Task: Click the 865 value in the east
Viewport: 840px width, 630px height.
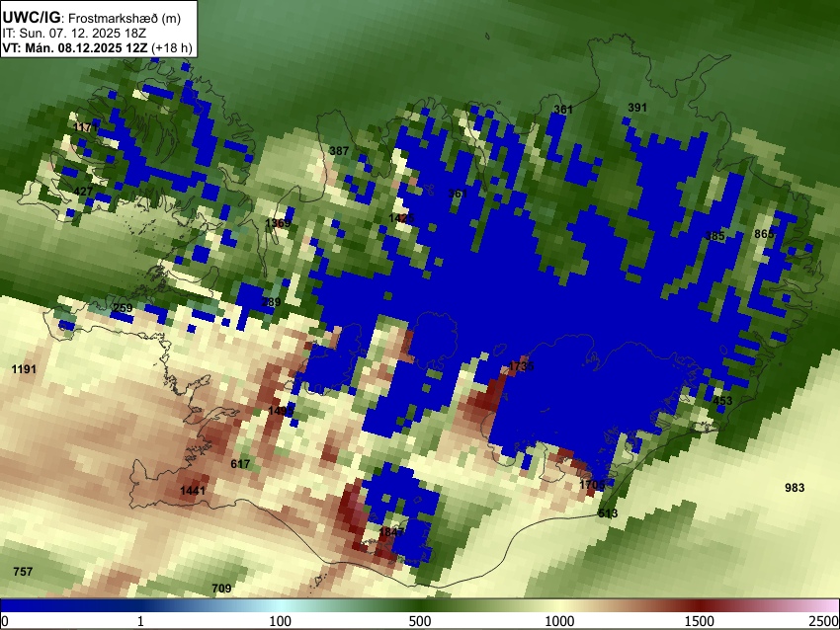Action: coord(764,234)
